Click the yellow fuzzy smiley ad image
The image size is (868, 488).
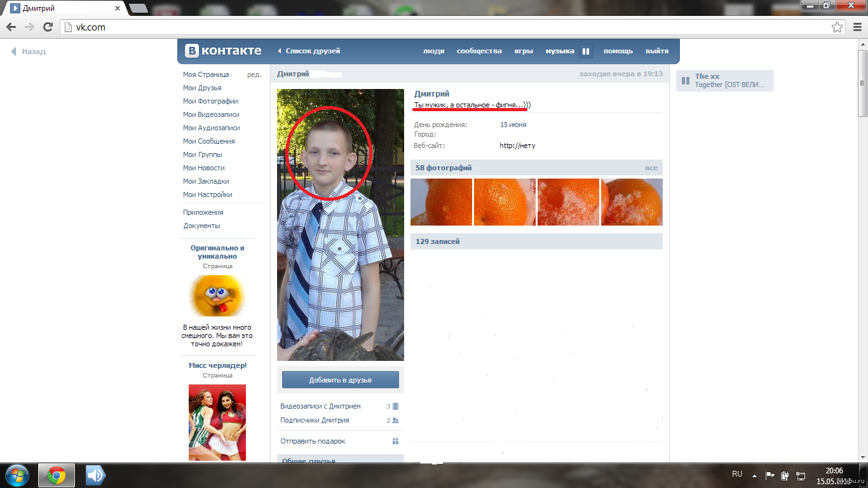point(217,295)
